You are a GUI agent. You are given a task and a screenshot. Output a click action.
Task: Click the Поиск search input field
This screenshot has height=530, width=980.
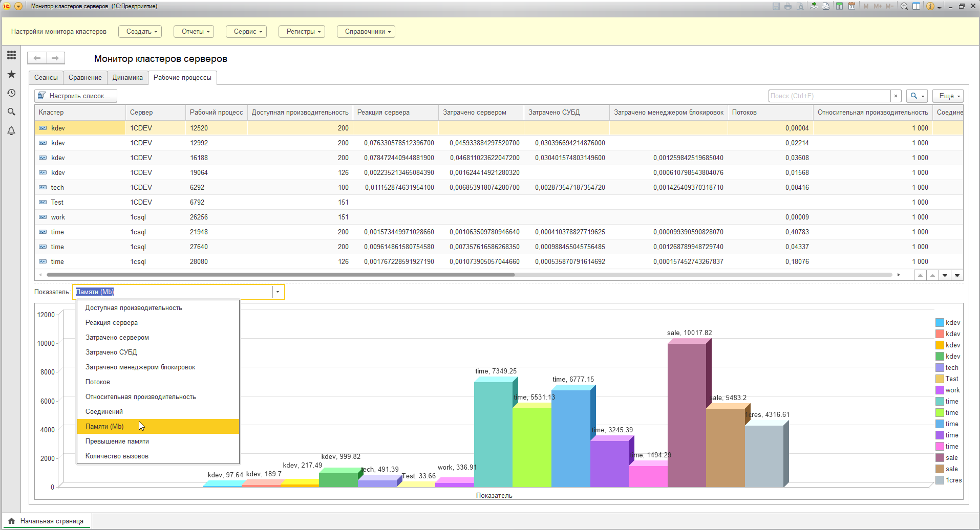tap(829, 96)
